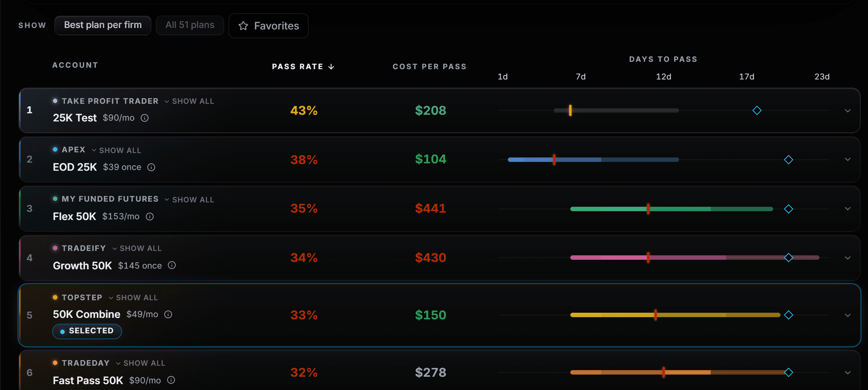Screen dimensions: 868x390
Task: Click the Days To Pass header
Action: click(x=663, y=59)
